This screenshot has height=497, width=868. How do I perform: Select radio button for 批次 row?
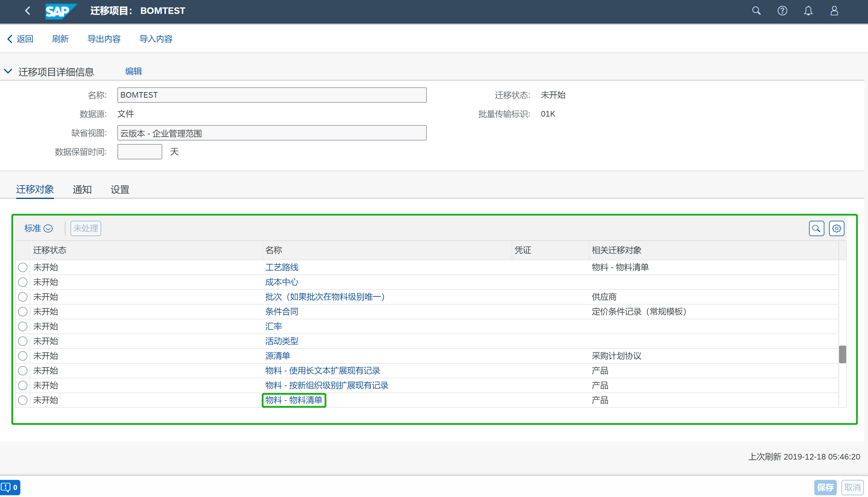22,297
